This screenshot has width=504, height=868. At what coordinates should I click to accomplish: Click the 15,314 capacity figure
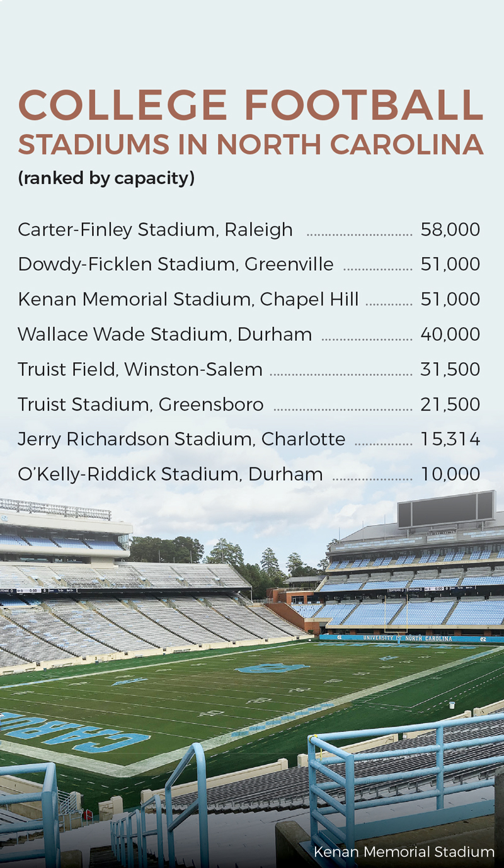point(450,439)
